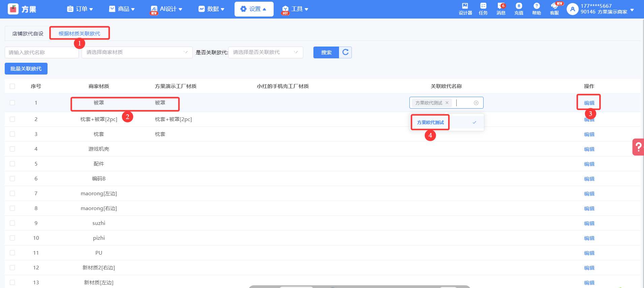Click the 充值 recharge icon
This screenshot has width=644, height=288.
[519, 9]
